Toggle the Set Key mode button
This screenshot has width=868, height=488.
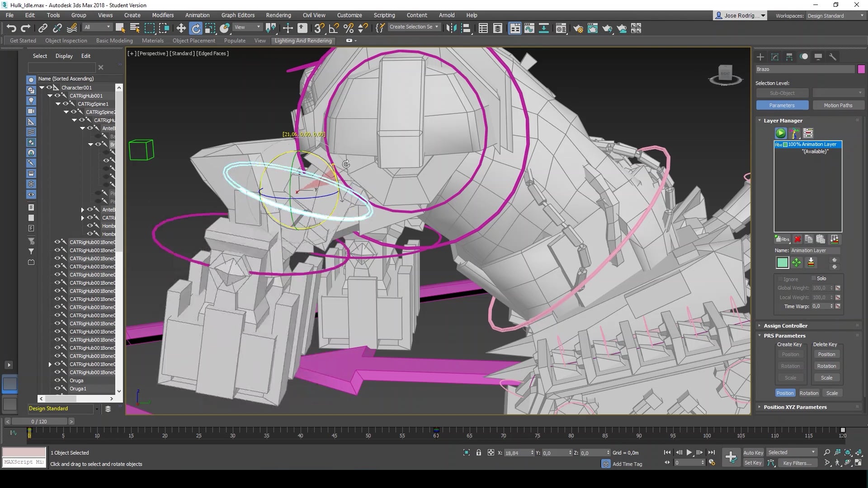click(753, 463)
